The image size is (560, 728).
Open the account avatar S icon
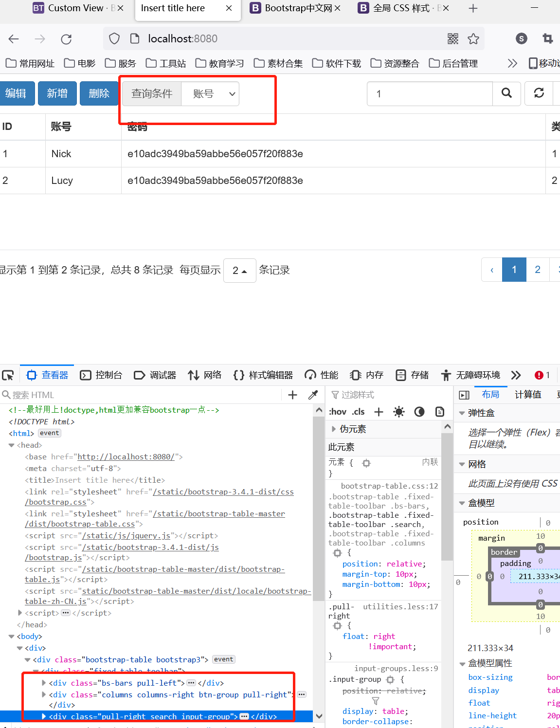(522, 39)
